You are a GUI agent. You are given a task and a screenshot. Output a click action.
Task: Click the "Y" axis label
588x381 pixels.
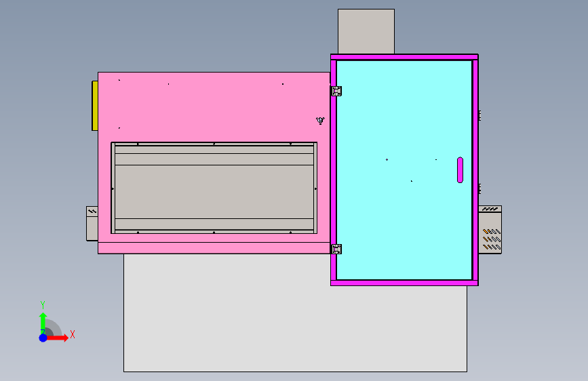(43, 305)
